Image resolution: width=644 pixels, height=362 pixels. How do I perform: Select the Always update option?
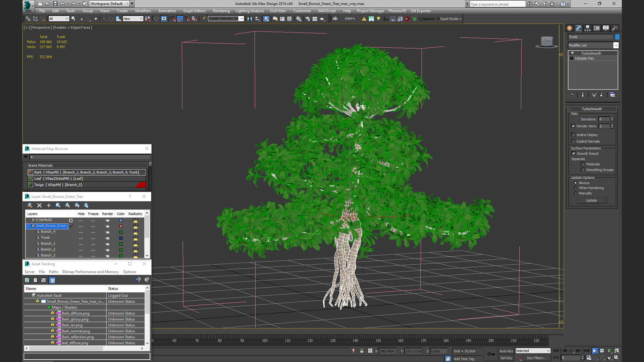pyautogui.click(x=575, y=183)
